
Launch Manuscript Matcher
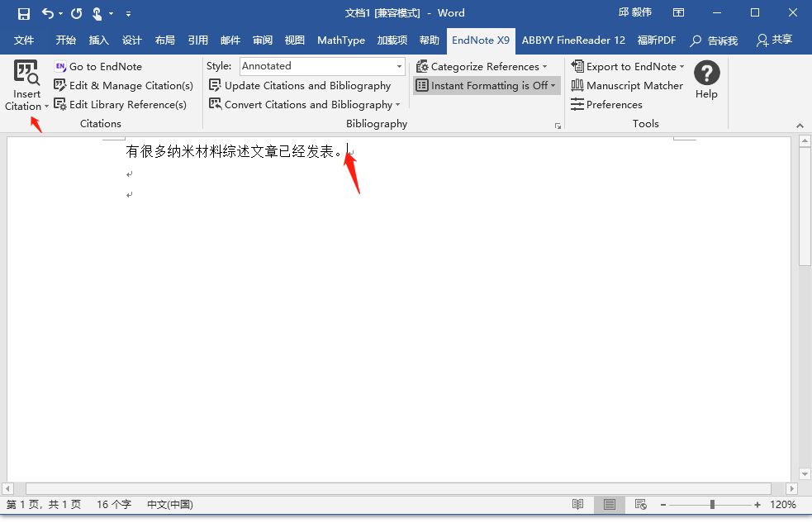(x=627, y=85)
